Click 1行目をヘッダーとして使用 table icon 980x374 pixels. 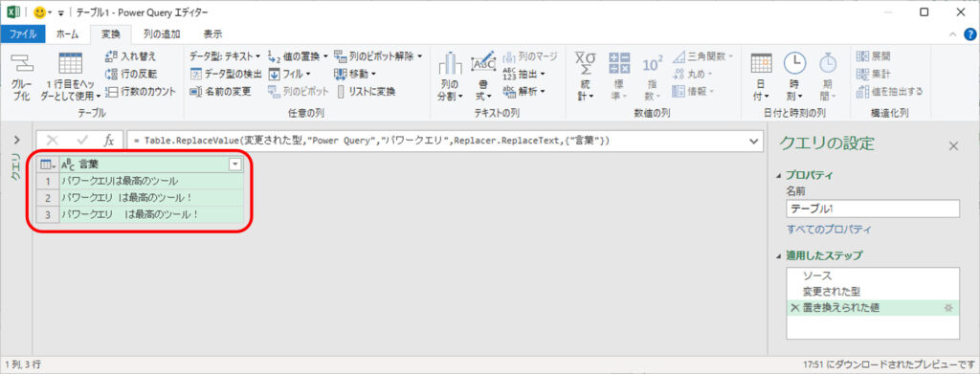[x=70, y=64]
